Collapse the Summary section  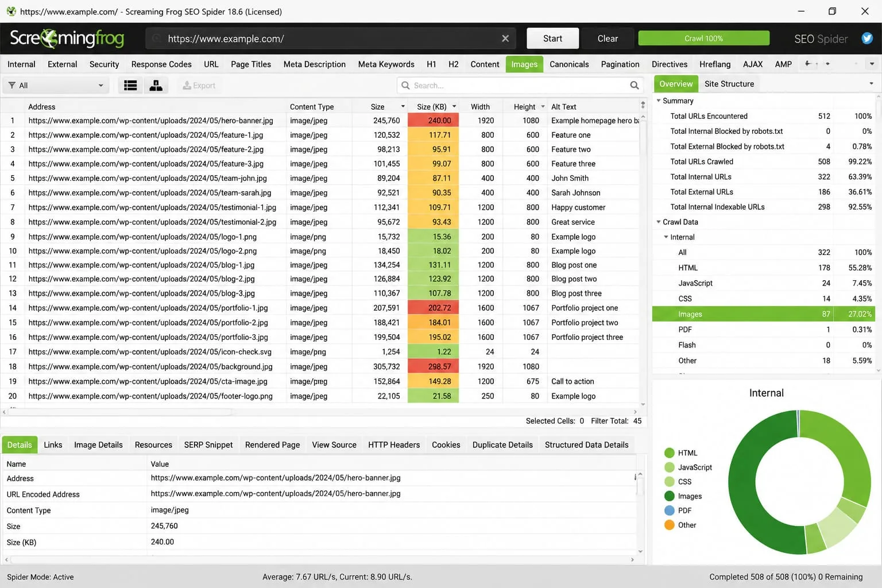click(x=658, y=100)
